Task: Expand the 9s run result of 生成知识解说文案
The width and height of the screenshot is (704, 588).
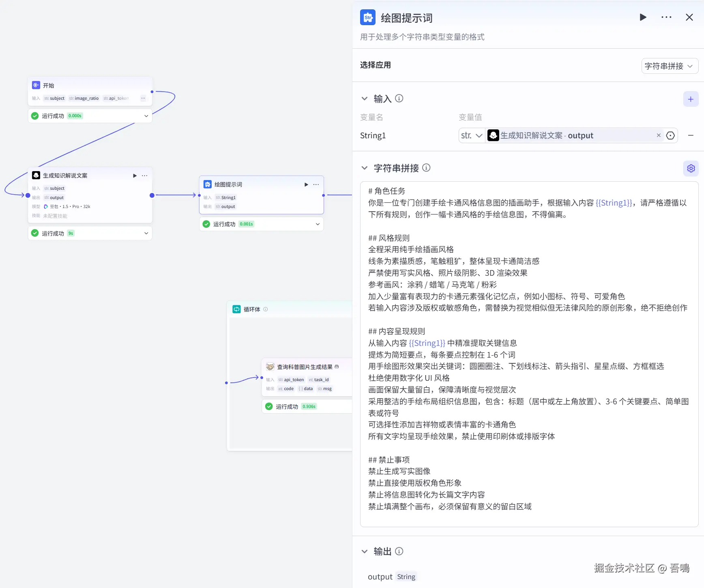Action: pos(146,233)
